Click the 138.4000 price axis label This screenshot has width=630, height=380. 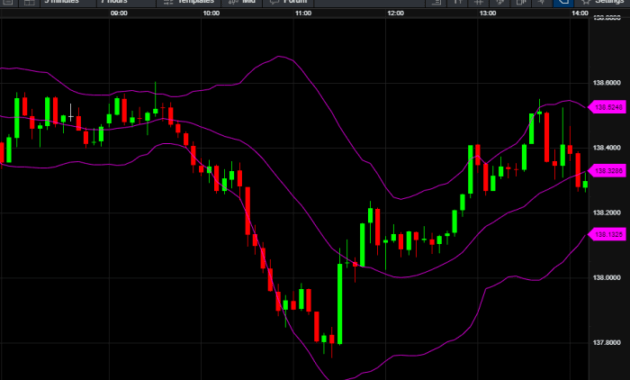pos(607,148)
